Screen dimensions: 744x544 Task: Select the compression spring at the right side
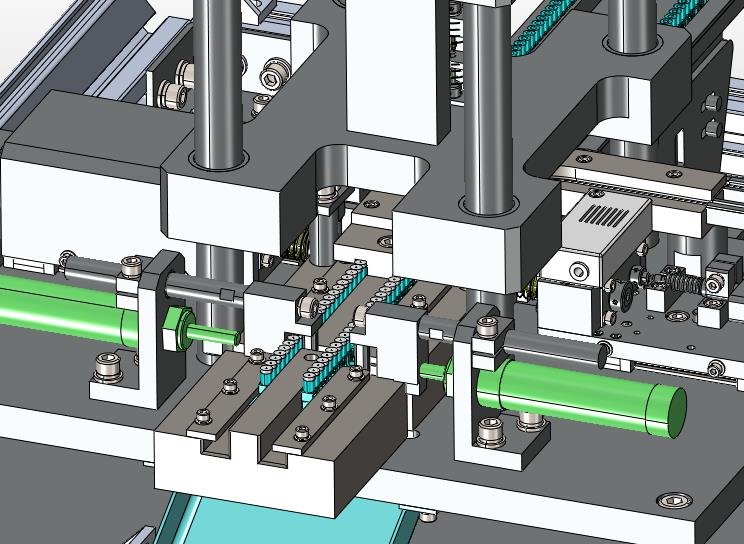pos(683,282)
